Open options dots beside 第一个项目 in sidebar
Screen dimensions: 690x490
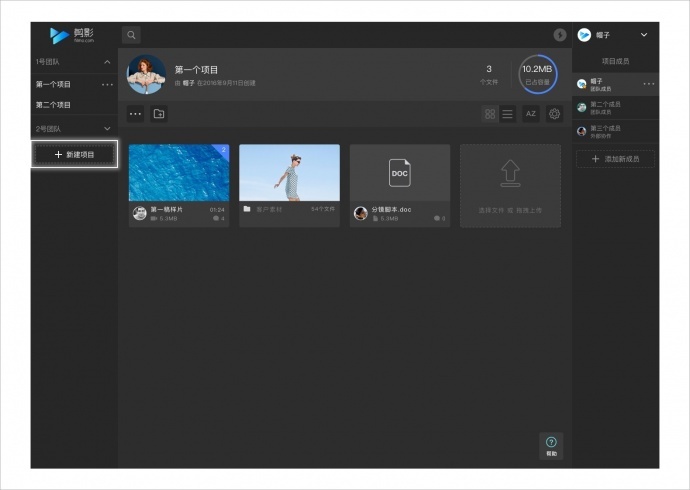tap(107, 84)
